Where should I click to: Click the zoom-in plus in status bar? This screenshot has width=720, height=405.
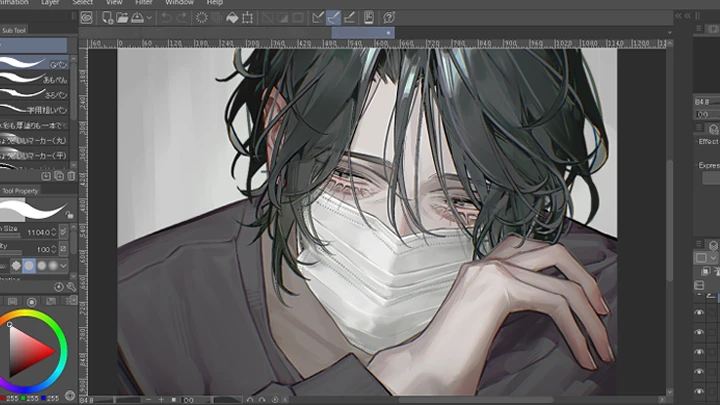(x=161, y=400)
